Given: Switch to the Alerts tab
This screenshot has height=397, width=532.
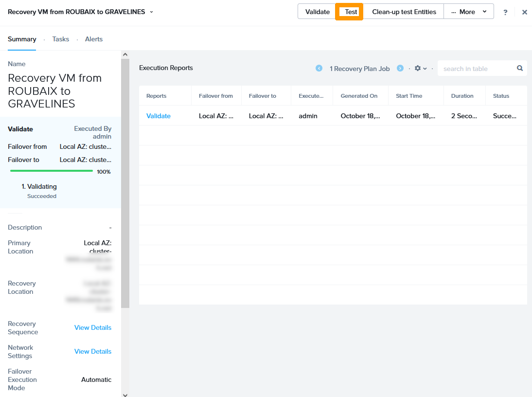Looking at the screenshot, I should coord(94,39).
